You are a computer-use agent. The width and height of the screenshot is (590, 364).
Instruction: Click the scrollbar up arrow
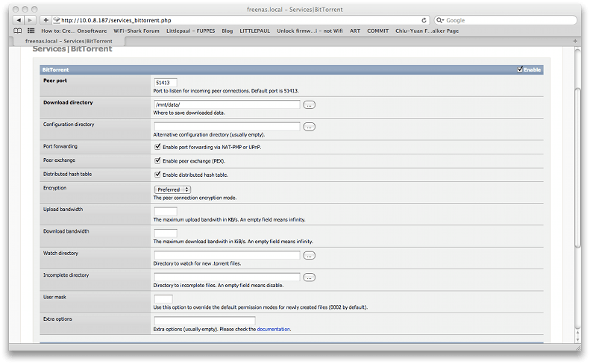(578, 333)
